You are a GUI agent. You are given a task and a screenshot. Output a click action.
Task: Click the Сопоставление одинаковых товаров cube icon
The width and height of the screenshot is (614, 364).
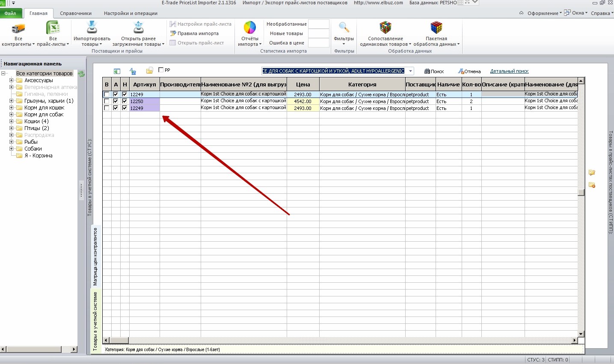(386, 28)
